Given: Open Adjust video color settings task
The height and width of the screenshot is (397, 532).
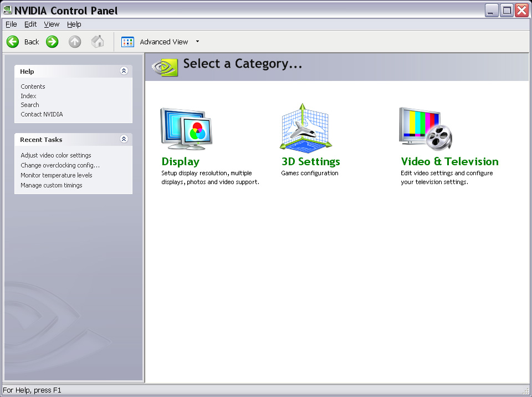Looking at the screenshot, I should click(x=56, y=155).
